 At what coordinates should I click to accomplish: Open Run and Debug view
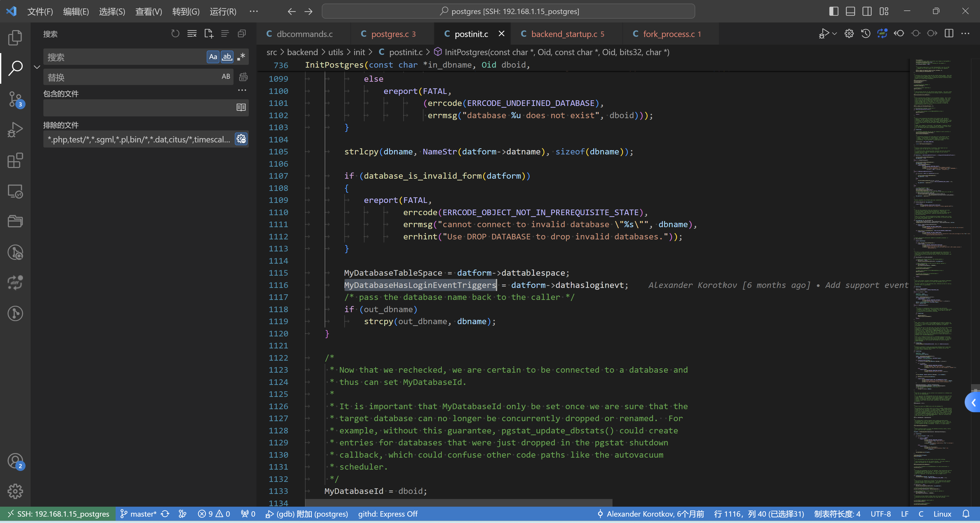click(15, 130)
